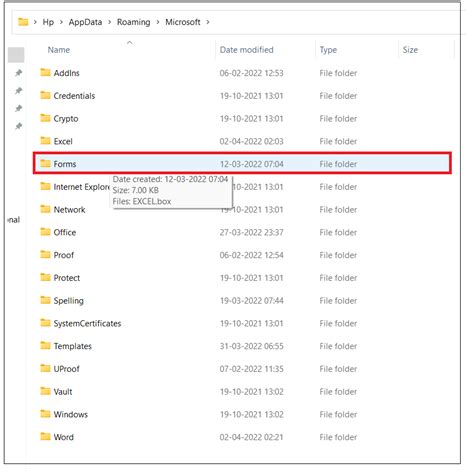Click the Type column header

[328, 50]
